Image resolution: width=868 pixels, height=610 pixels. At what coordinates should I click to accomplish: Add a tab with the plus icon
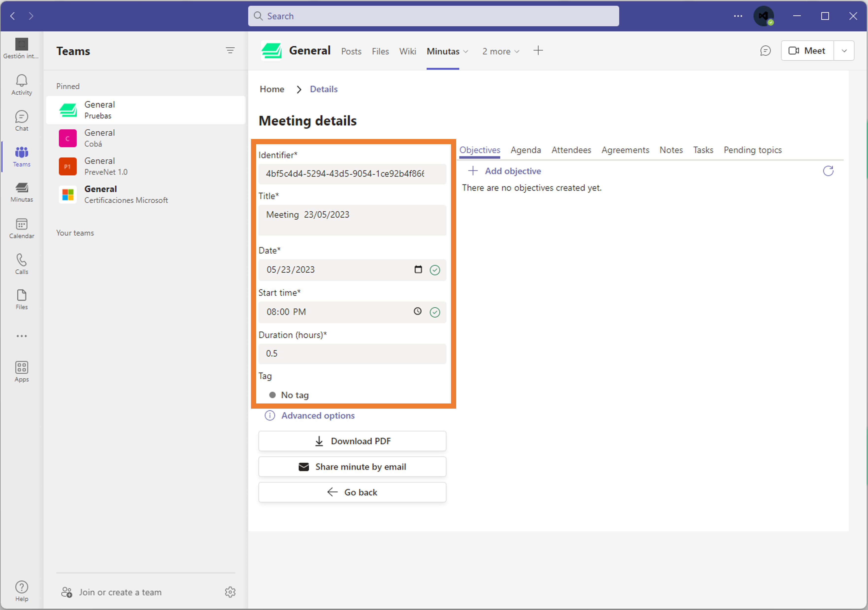pos(538,50)
